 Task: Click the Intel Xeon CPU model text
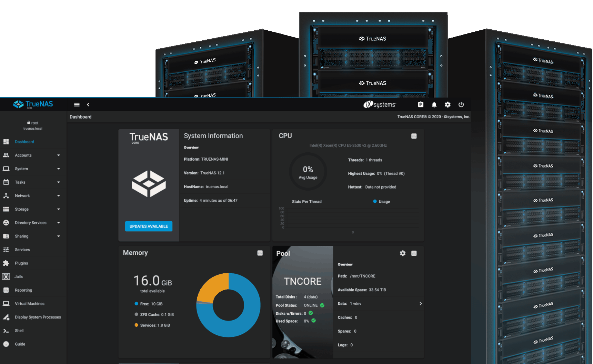tap(348, 145)
